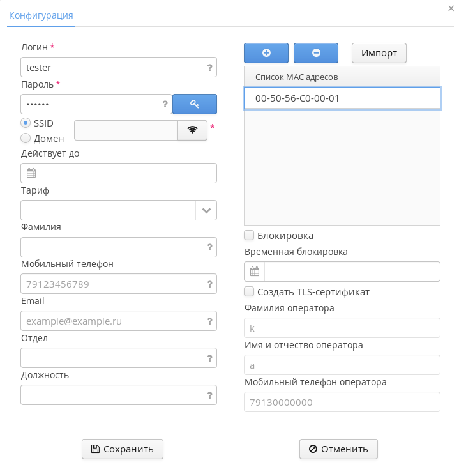
Task: Click help question mark in Email field
Action: coord(209,321)
